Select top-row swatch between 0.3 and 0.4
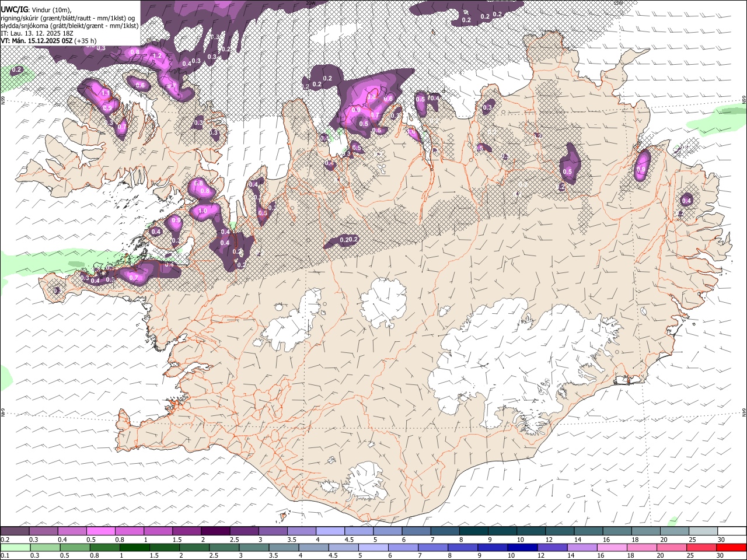 pyautogui.click(x=43, y=531)
